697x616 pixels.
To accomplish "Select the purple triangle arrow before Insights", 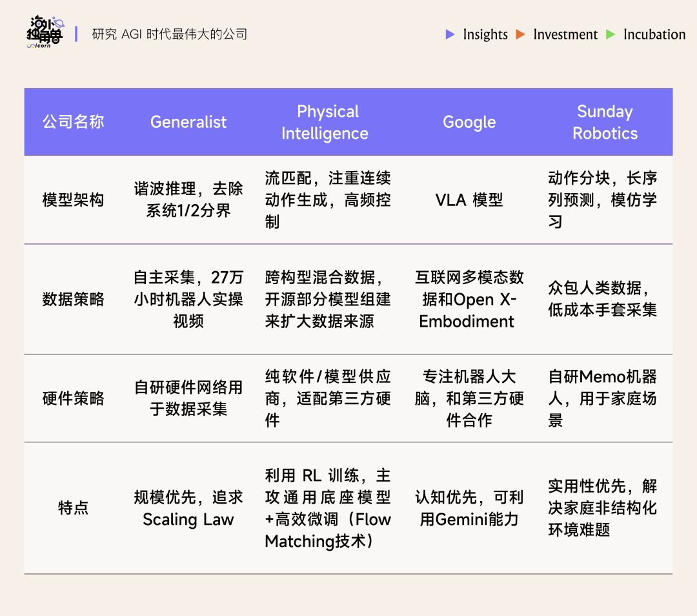I will [450, 35].
